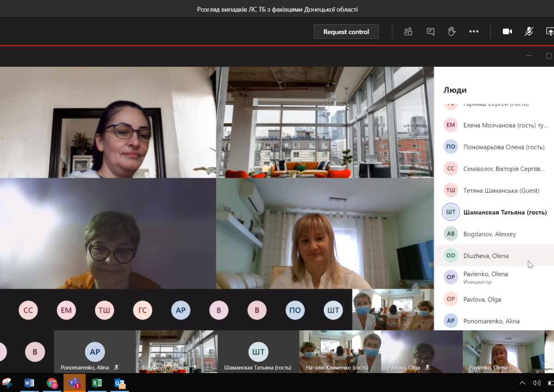Click the ПО avatar beside Пономарьова Олена

coord(451,147)
